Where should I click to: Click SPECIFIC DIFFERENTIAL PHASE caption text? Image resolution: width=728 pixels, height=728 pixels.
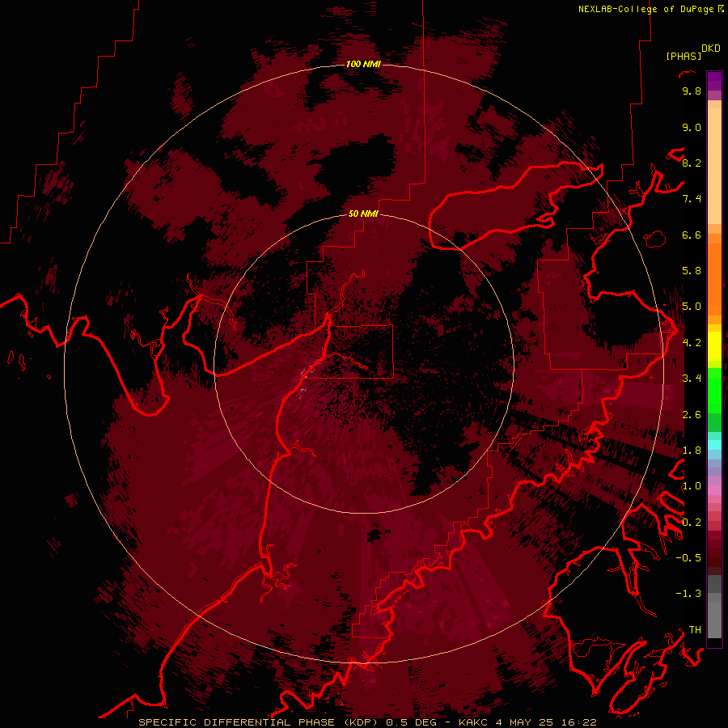[236, 722]
